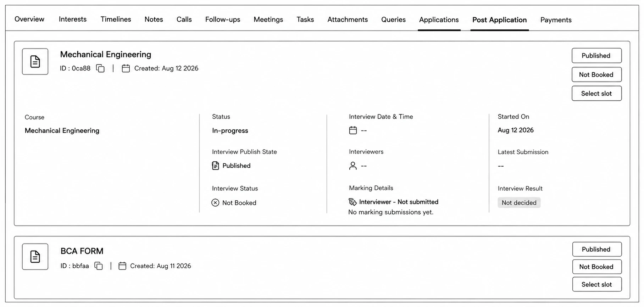Click the BCA FORM card title
The height and width of the screenshot is (307, 644).
coord(82,251)
